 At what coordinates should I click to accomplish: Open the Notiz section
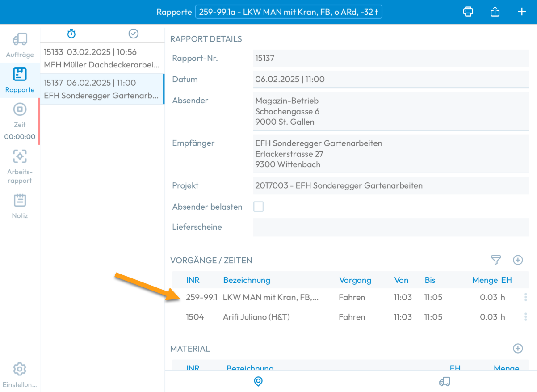tap(20, 206)
